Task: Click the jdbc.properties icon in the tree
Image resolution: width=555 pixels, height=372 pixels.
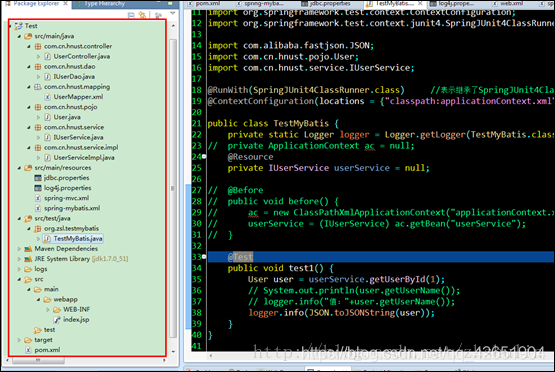Action: click(38, 178)
